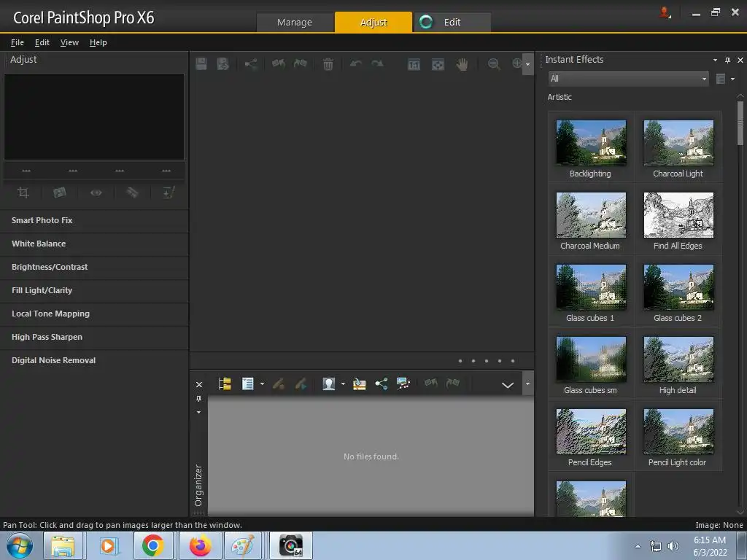Click the Delete trash can icon
Screen dimensions: 747x560
coord(328,64)
